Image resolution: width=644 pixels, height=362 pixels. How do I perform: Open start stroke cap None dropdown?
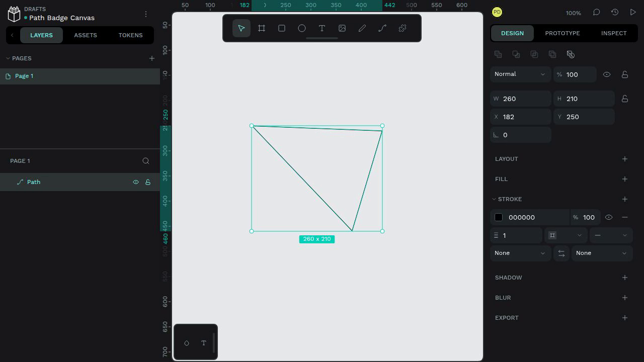coord(520,253)
